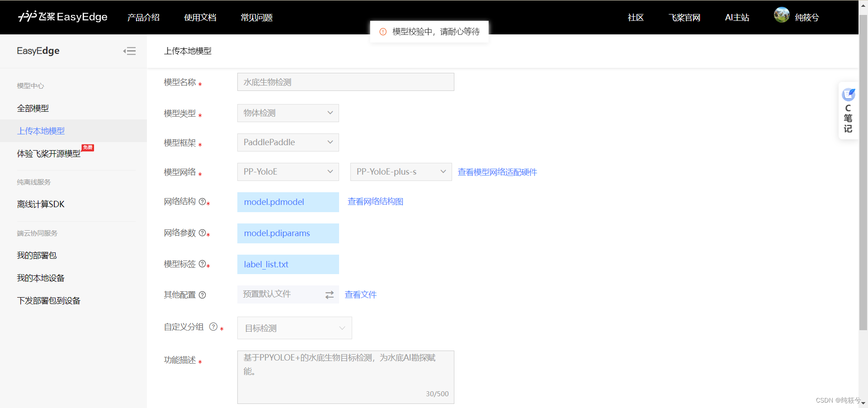
Task: Click the warning icon in the validation toast
Action: tap(383, 32)
